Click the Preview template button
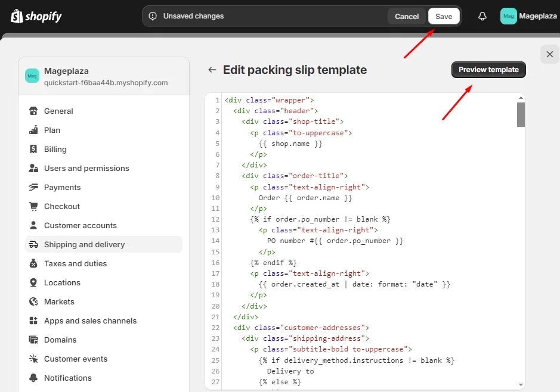 pyautogui.click(x=488, y=70)
